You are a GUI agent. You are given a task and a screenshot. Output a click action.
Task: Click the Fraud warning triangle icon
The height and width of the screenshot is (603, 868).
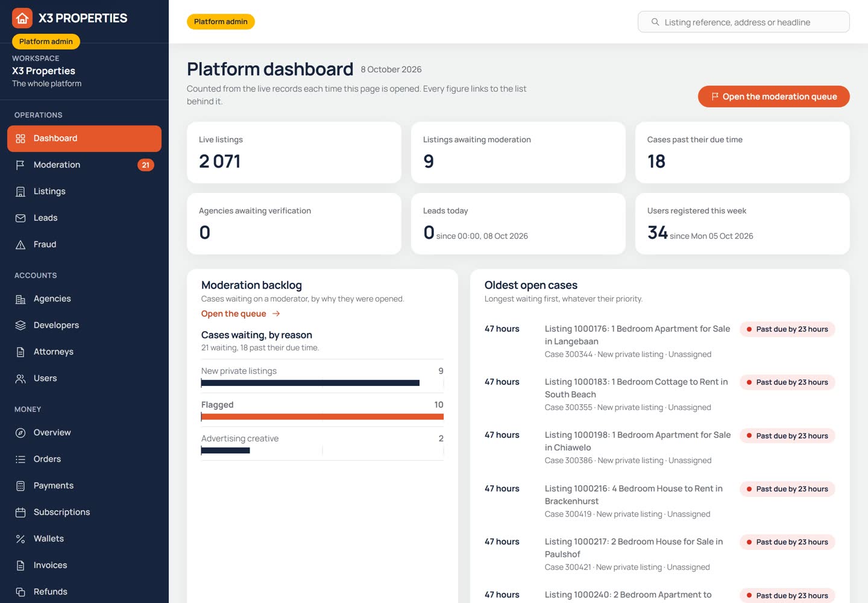20,245
